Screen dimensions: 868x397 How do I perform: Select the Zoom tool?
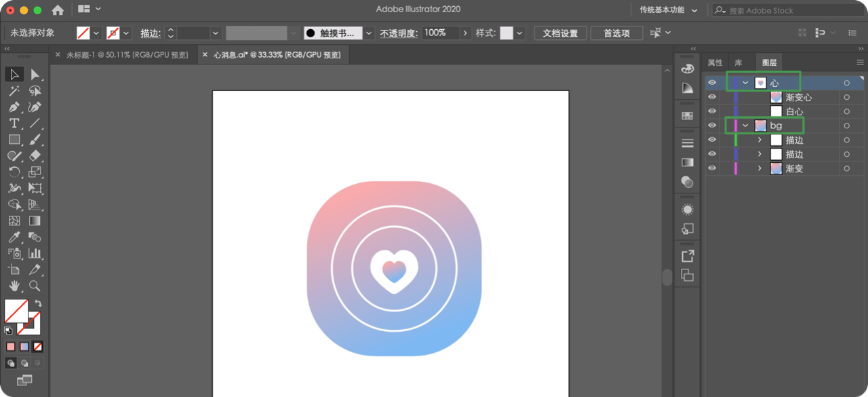pyautogui.click(x=35, y=286)
